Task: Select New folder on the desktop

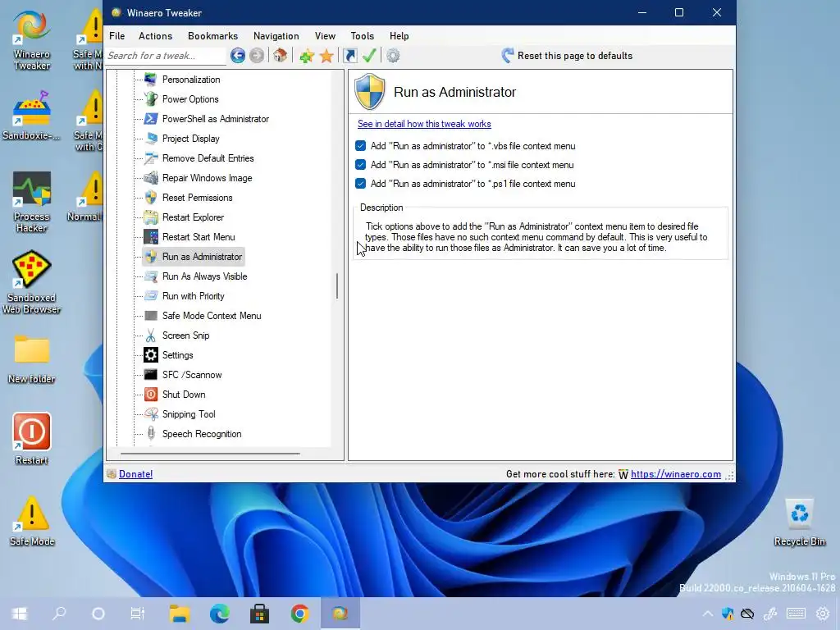Action: pyautogui.click(x=32, y=359)
